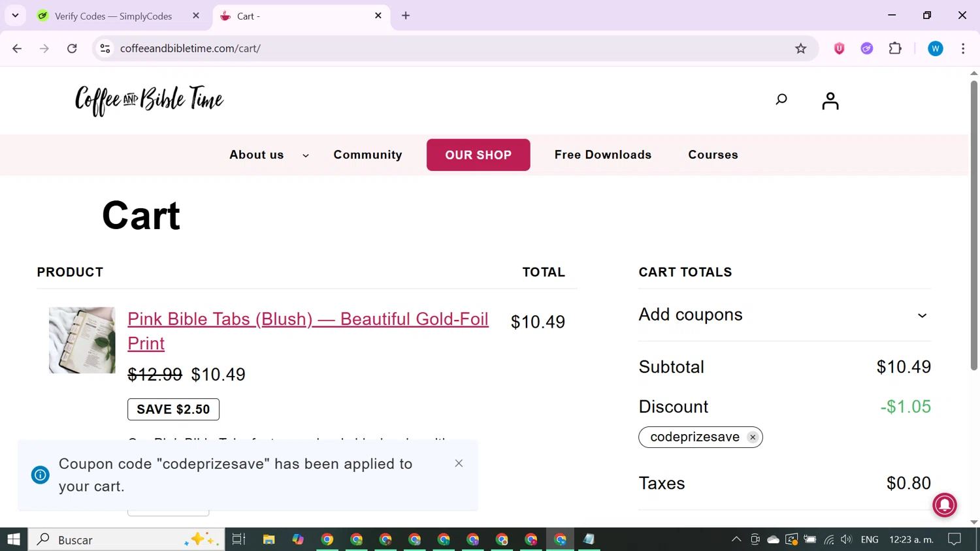Open the site search magnifier icon

tap(781, 99)
